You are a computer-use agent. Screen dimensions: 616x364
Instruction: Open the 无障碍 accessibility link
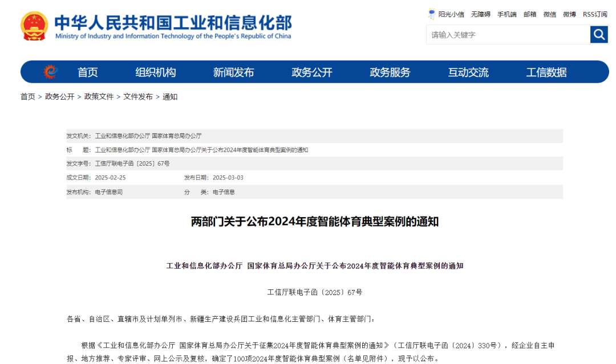point(481,14)
